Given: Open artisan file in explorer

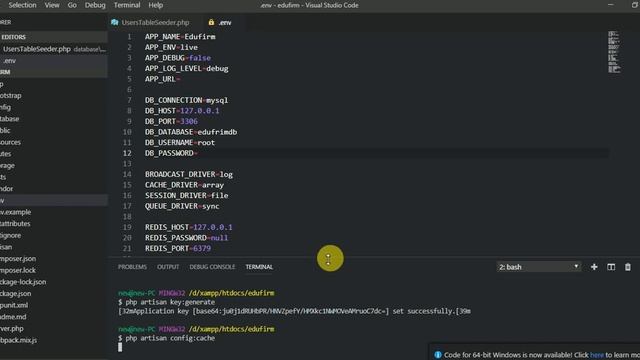Looking at the screenshot, I should pyautogui.click(x=6, y=247).
